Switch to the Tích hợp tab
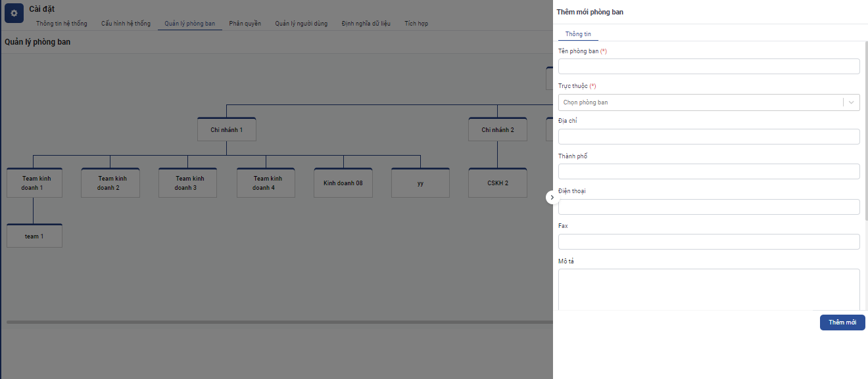This screenshot has height=379, width=868. click(x=416, y=24)
